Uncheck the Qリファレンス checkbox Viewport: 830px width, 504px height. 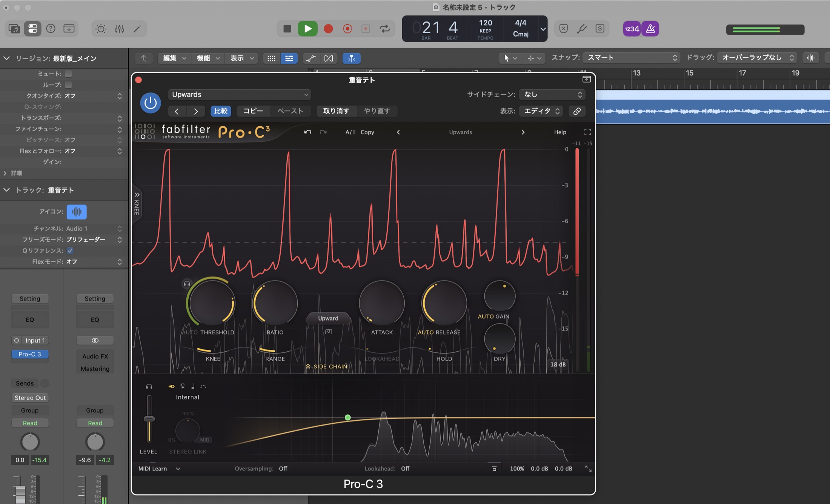[70, 251]
